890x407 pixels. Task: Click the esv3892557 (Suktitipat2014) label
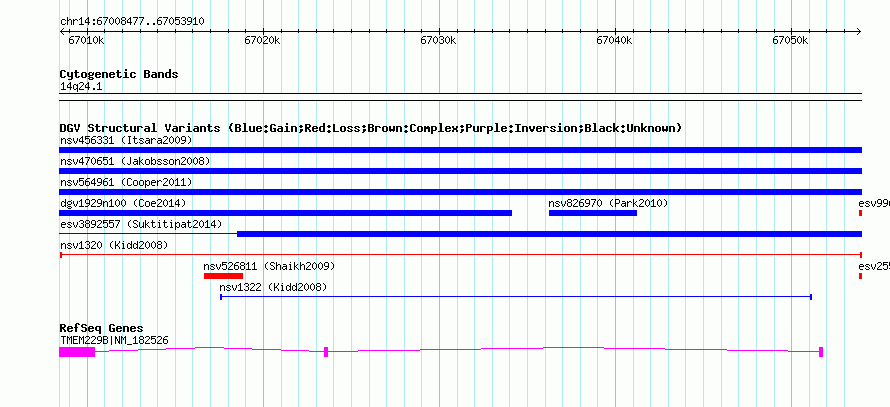(141, 224)
